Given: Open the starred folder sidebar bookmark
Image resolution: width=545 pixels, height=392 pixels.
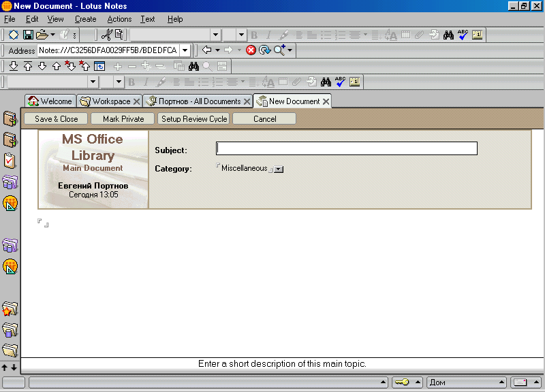Looking at the screenshot, I should point(10,309).
